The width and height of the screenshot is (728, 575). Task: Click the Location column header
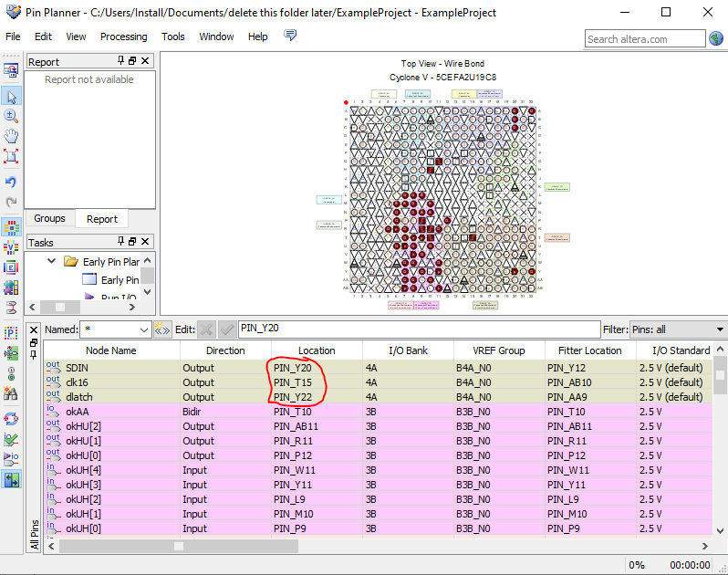point(317,350)
